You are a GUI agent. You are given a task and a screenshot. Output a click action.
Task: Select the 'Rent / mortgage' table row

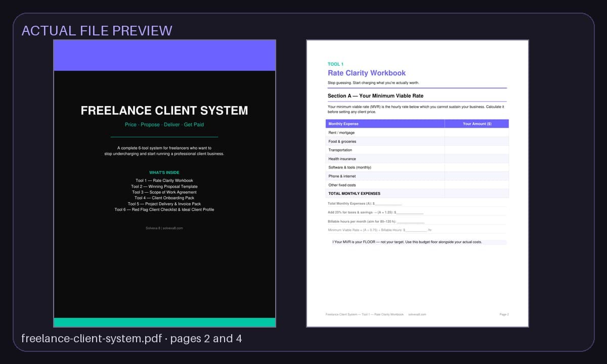pos(417,132)
